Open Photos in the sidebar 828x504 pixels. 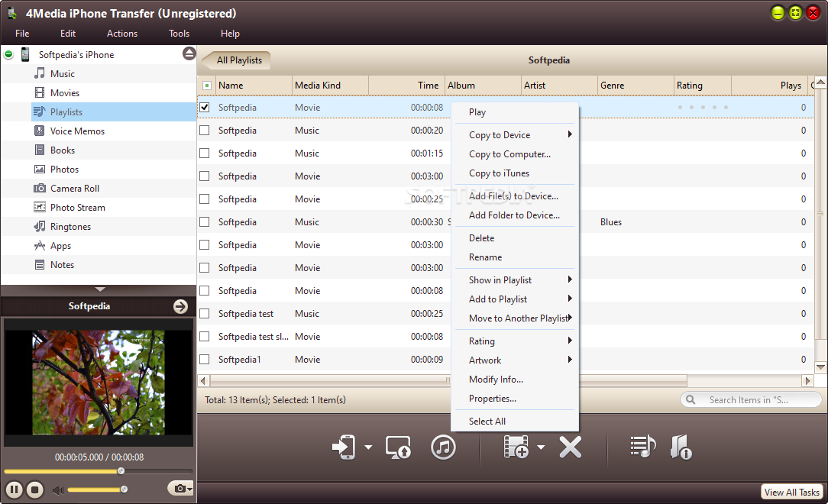click(x=64, y=170)
